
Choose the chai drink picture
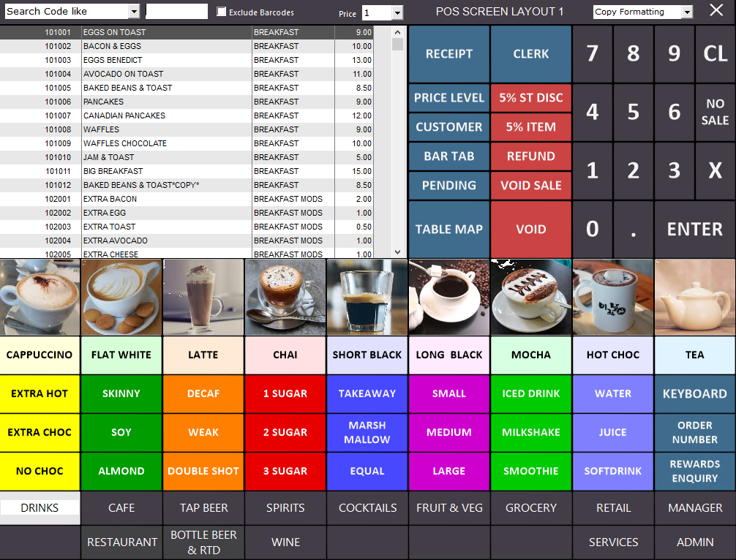(x=285, y=297)
